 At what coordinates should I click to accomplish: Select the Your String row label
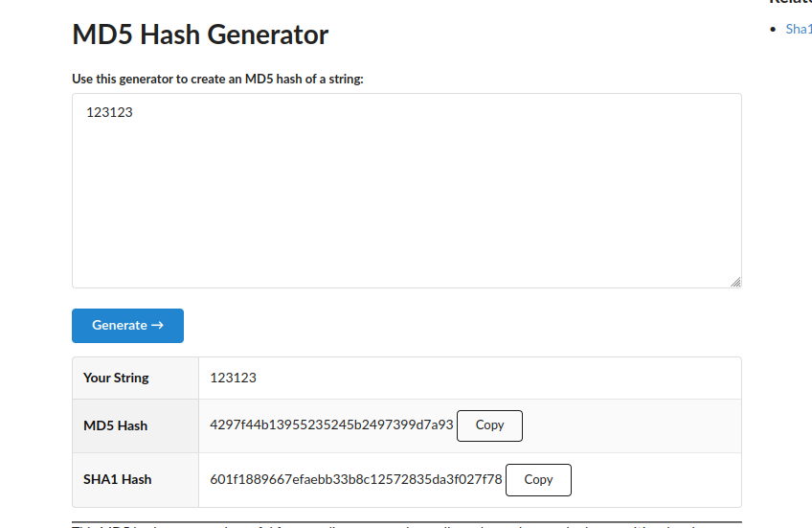point(116,378)
